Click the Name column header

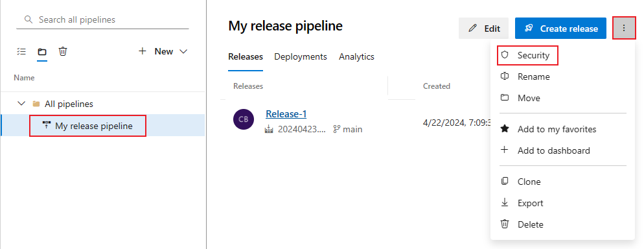pos(24,78)
